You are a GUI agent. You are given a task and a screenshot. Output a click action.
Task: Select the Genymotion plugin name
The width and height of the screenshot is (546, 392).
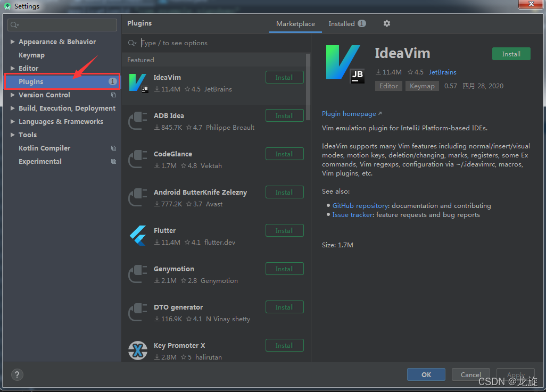click(x=174, y=269)
